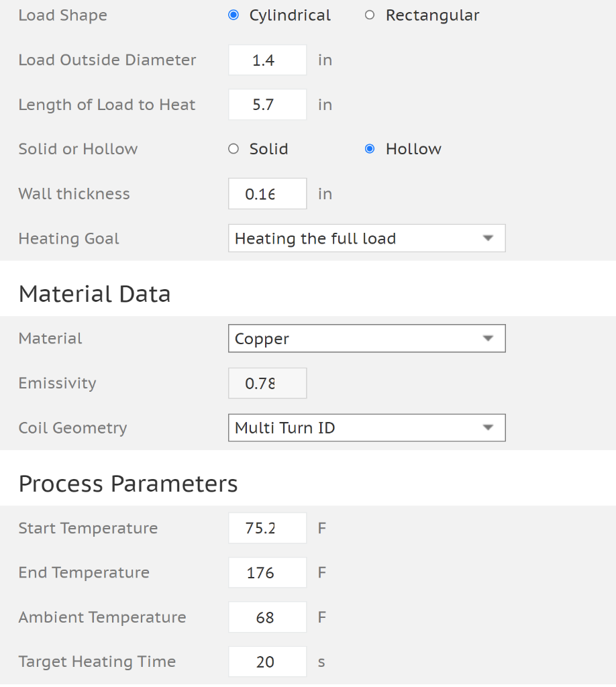This screenshot has width=616, height=687.
Task: Click the Heating Goal dropdown arrow
Action: point(488,239)
